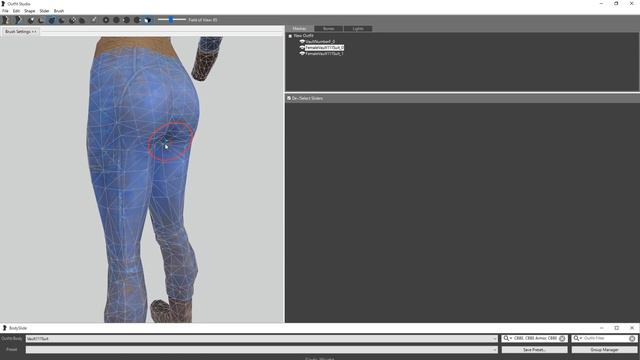
Task: Open the Brush menu
Action: [59, 11]
